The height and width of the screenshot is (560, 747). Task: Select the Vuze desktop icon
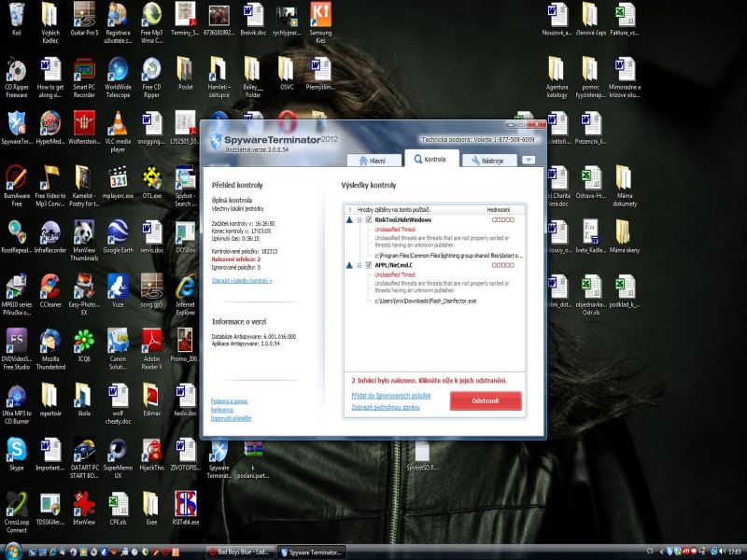pos(118,291)
